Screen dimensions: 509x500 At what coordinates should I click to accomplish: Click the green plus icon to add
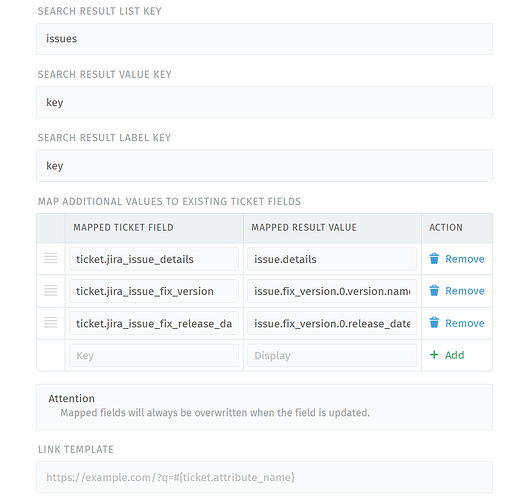pos(434,355)
